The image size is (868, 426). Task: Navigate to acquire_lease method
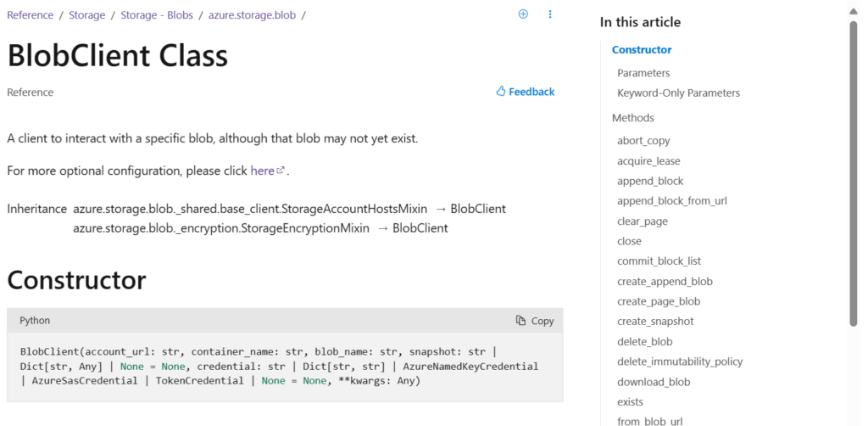coord(648,161)
